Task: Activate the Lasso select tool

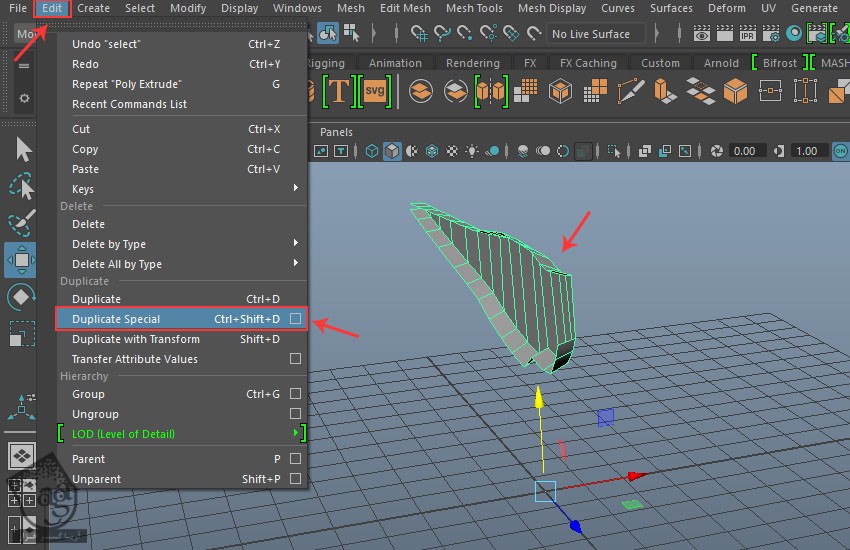Action: pos(21,187)
